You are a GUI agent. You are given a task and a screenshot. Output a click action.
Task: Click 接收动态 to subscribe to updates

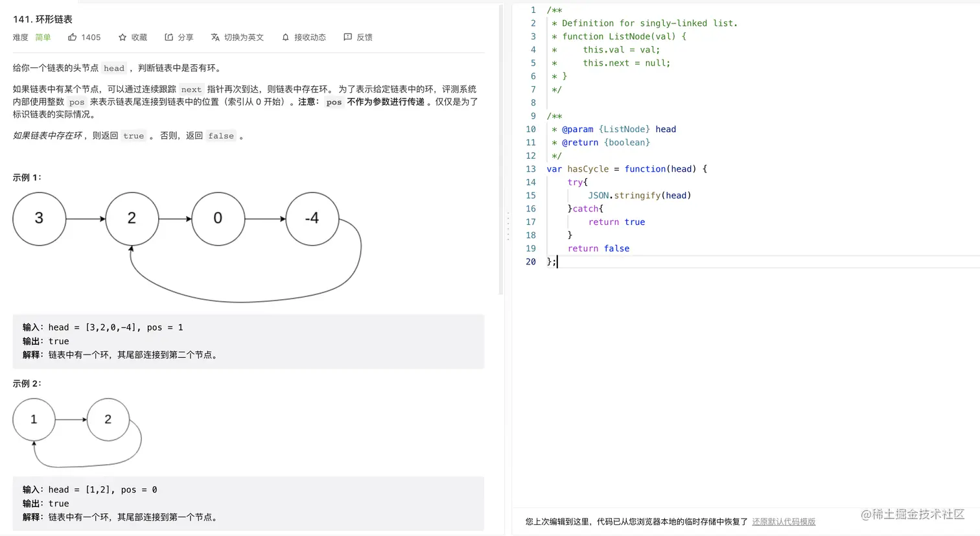310,38
